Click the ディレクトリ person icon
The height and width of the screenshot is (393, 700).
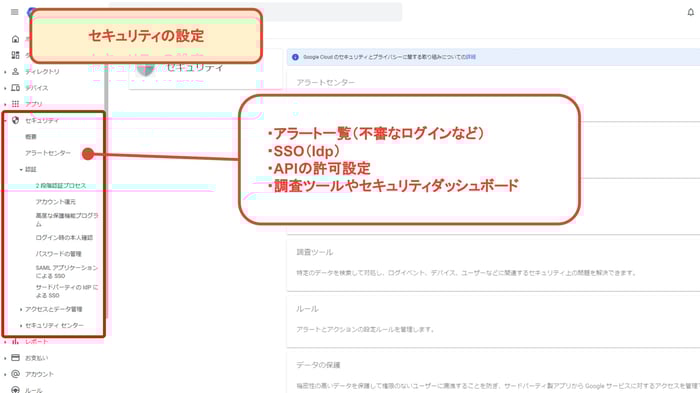coord(15,71)
